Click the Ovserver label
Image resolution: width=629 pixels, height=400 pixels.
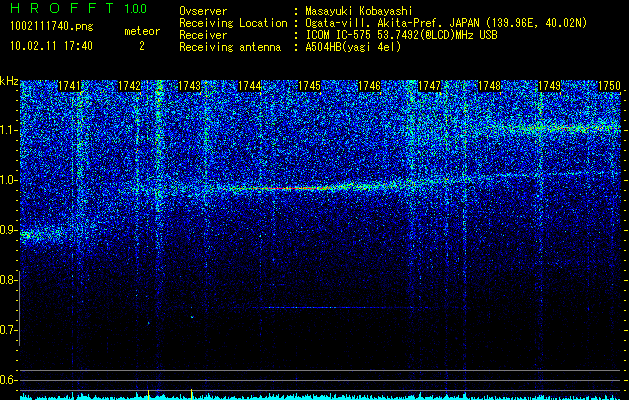(x=203, y=11)
